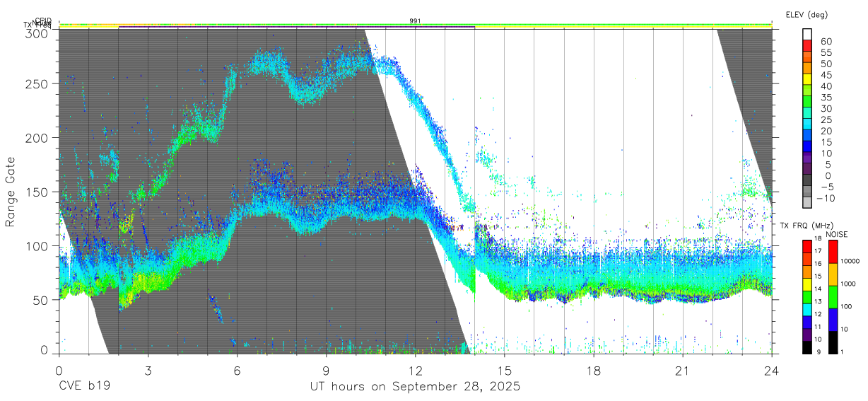
Task: Select the yellow ELEV swatch between 40 and 45
Action: pyautogui.click(x=807, y=79)
